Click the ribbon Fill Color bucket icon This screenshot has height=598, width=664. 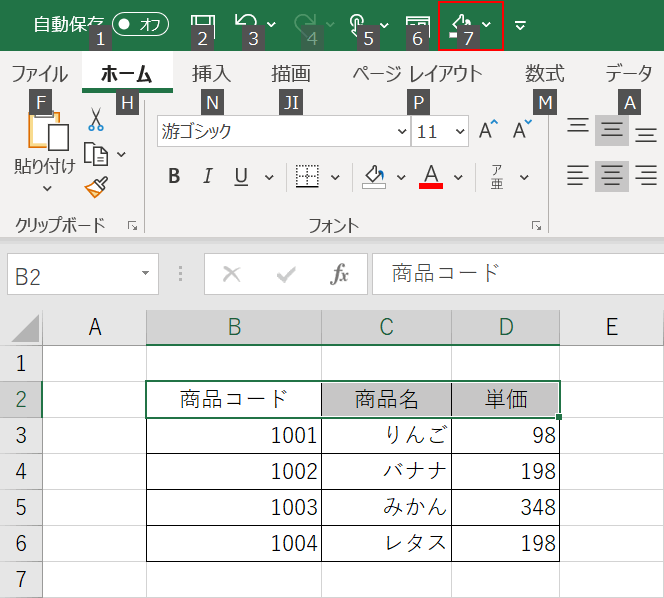(x=374, y=176)
